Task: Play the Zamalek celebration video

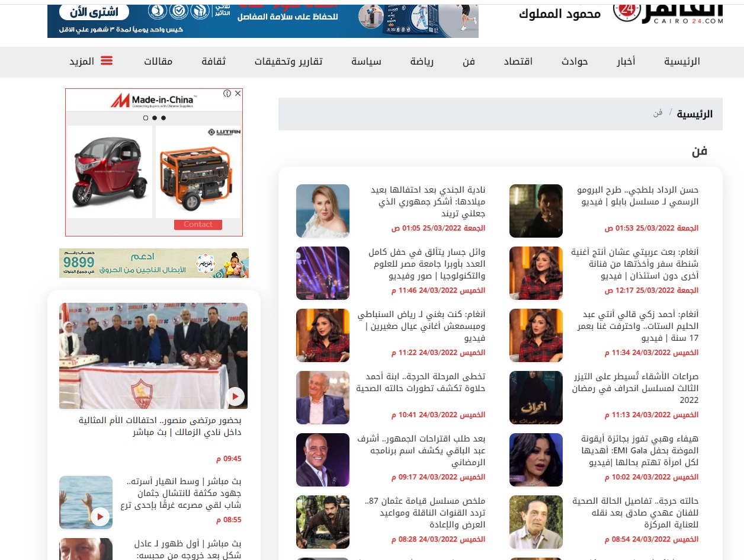Action: pos(235,396)
